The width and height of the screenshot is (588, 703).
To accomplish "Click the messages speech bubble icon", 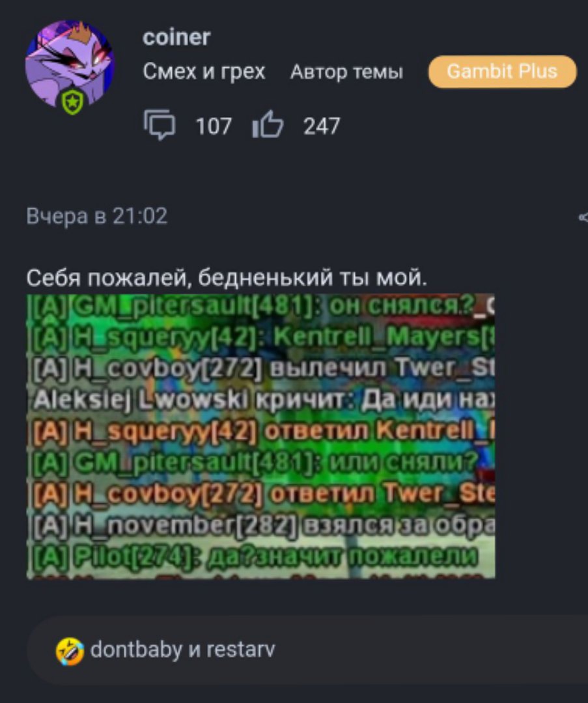I will tap(160, 125).
